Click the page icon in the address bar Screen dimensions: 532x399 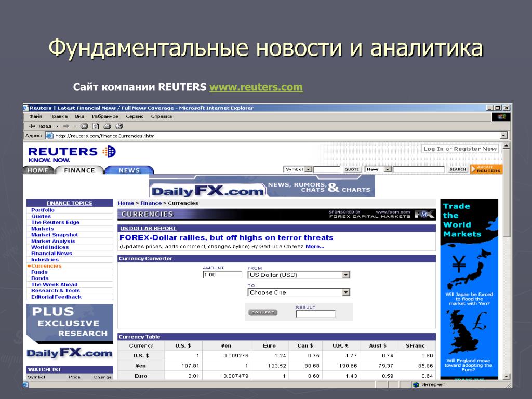coord(50,136)
